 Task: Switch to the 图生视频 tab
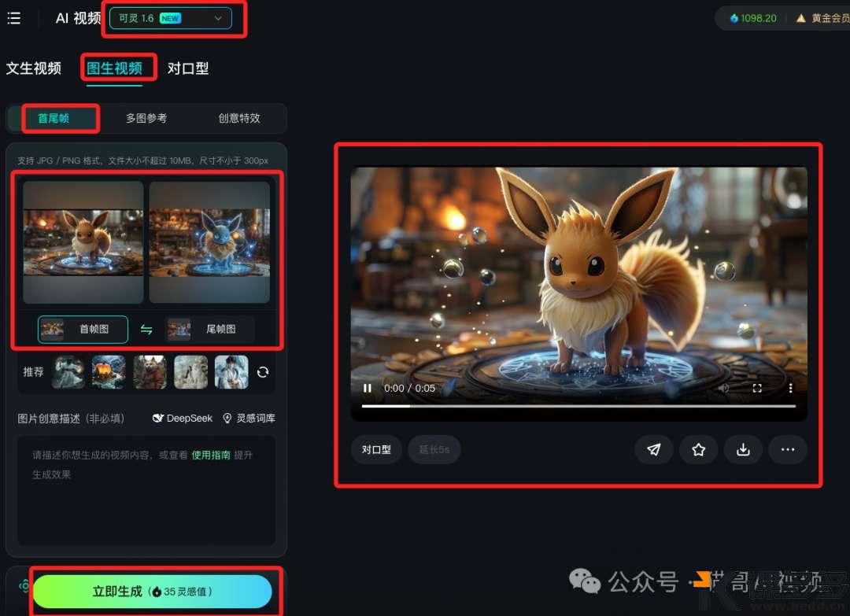click(x=114, y=68)
